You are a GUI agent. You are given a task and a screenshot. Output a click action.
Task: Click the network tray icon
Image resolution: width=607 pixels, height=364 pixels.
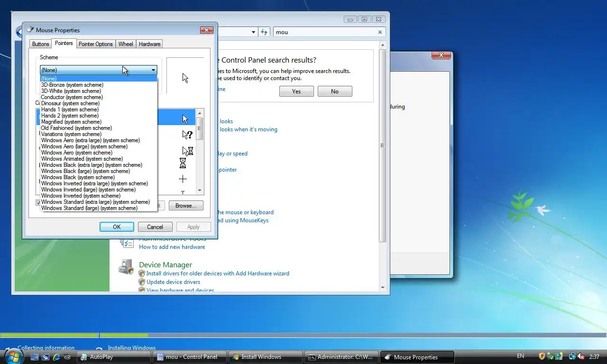[572, 356]
